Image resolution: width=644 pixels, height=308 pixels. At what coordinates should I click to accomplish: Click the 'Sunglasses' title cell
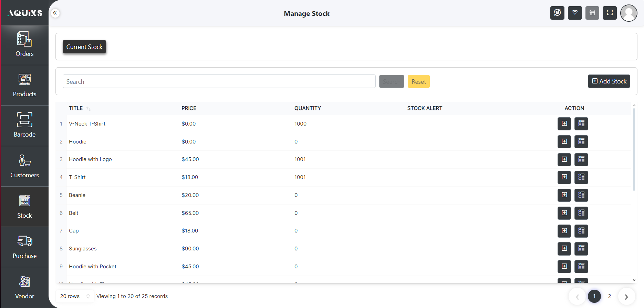(83, 249)
